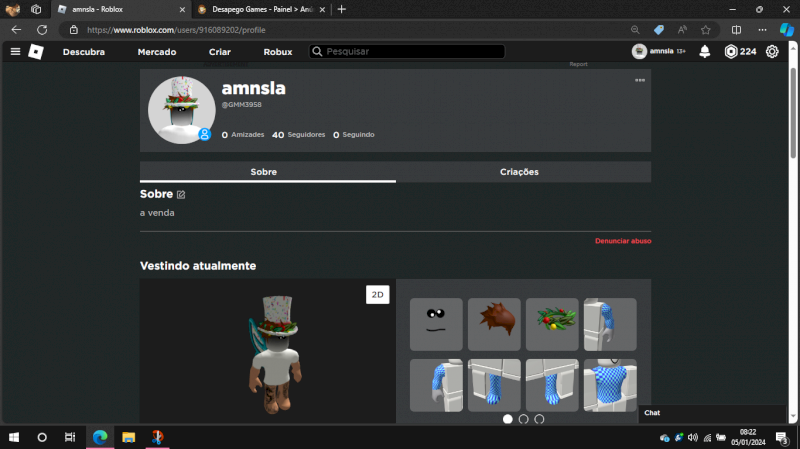This screenshot has width=800, height=449.
Task: Open the settings gear in Roblox header
Action: (772, 52)
